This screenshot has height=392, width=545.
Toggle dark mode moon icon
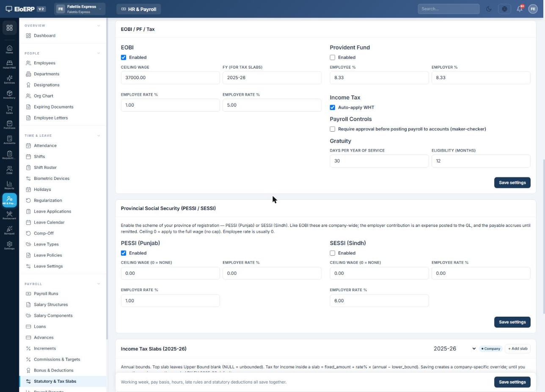[x=489, y=9]
